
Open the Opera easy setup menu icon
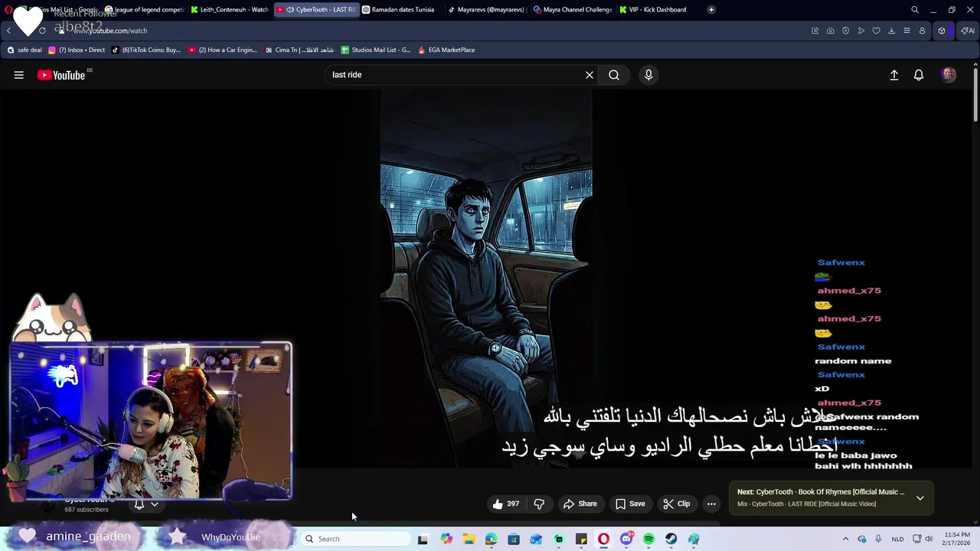pos(906,31)
